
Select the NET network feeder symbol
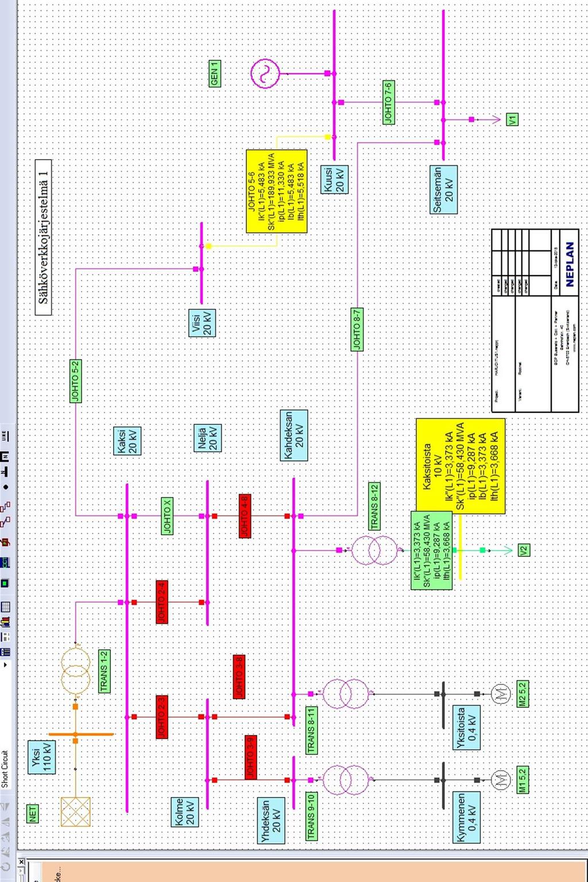(75, 812)
